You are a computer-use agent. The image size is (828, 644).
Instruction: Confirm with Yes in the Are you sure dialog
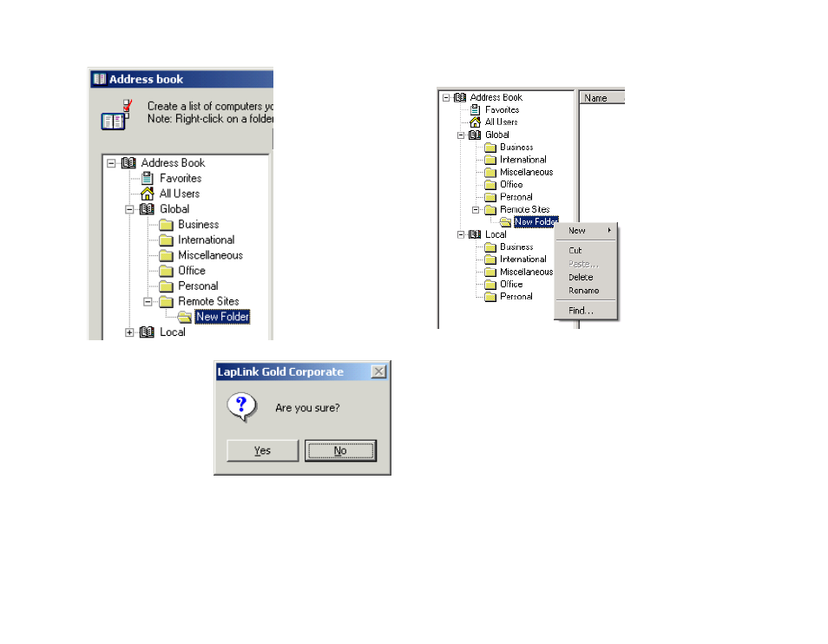262,450
